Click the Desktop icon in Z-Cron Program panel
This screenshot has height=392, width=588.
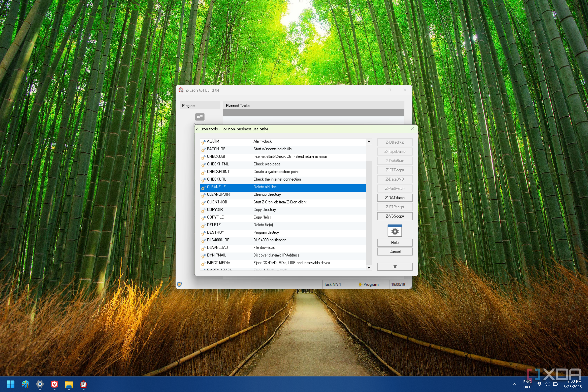[x=200, y=117]
